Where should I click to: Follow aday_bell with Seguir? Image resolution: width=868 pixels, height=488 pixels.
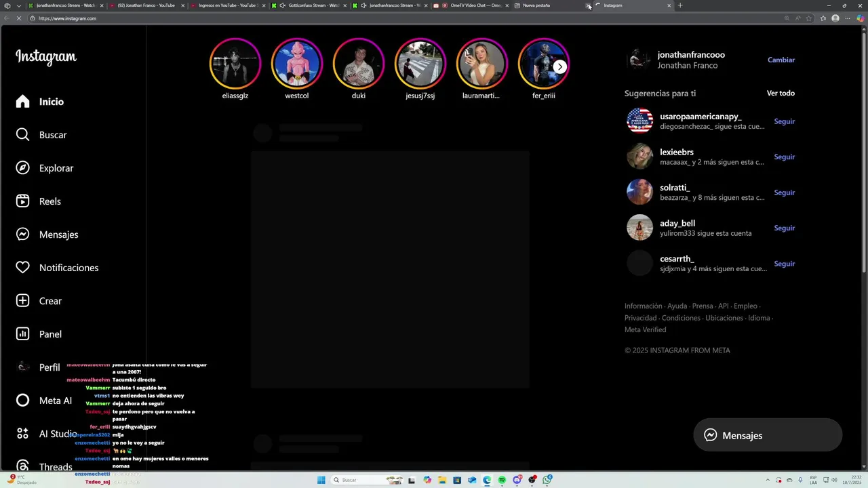click(x=785, y=228)
